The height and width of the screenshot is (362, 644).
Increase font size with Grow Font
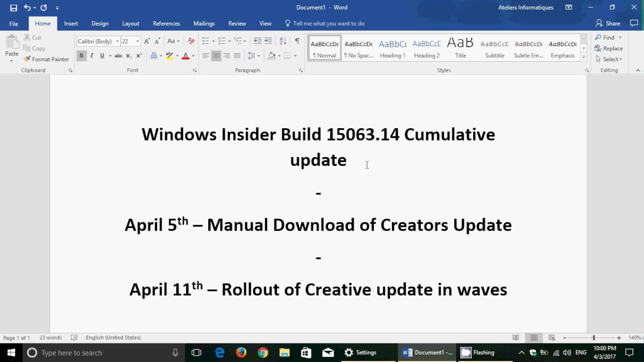[147, 41]
